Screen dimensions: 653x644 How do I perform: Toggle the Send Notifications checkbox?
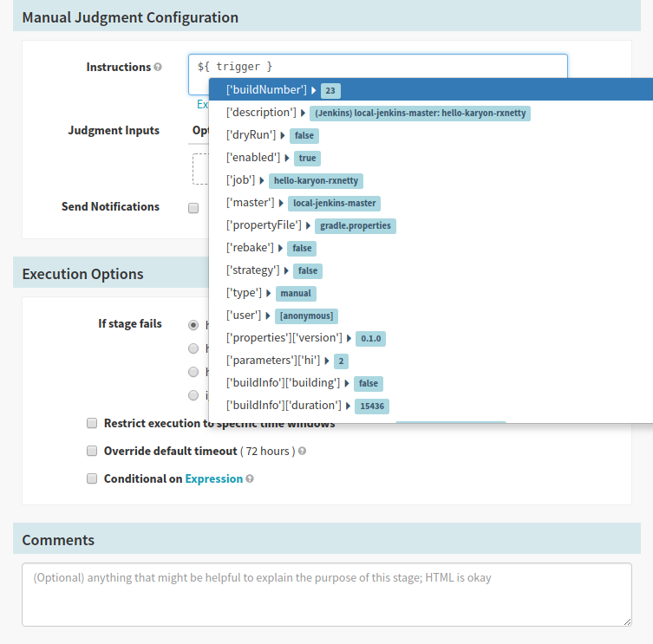(x=193, y=208)
